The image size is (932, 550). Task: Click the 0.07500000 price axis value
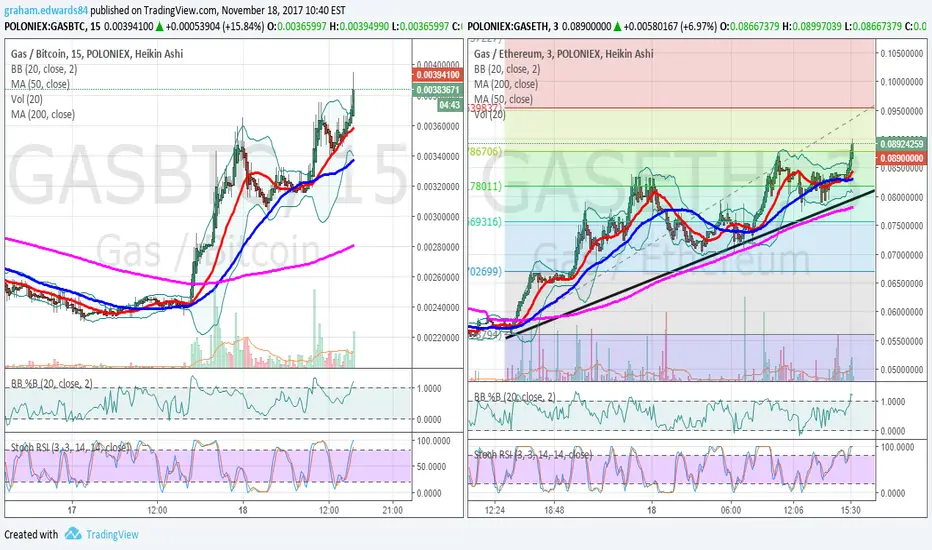tap(902, 226)
